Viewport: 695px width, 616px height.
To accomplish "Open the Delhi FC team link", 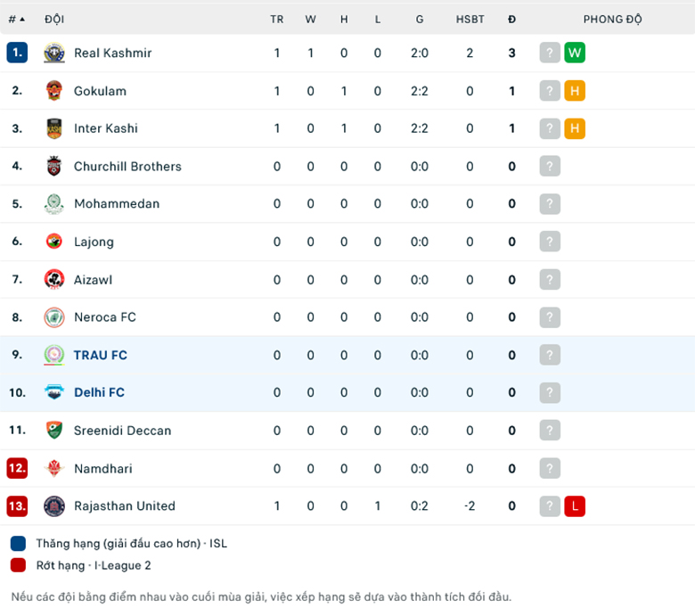I will (99, 392).
